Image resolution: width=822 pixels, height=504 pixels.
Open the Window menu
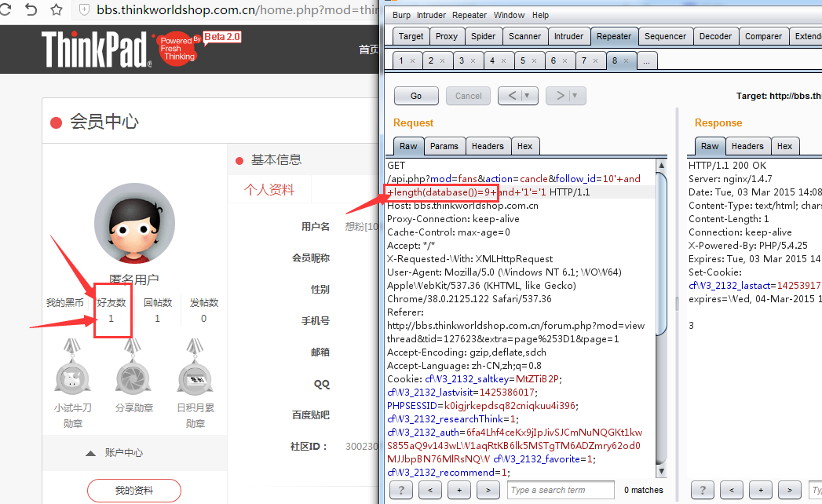509,15
